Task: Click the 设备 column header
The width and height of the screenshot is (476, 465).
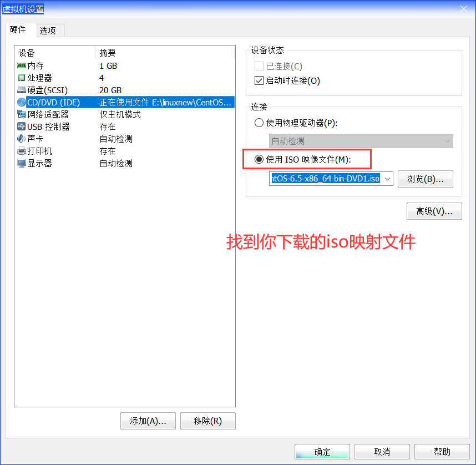Action: pyautogui.click(x=55, y=53)
